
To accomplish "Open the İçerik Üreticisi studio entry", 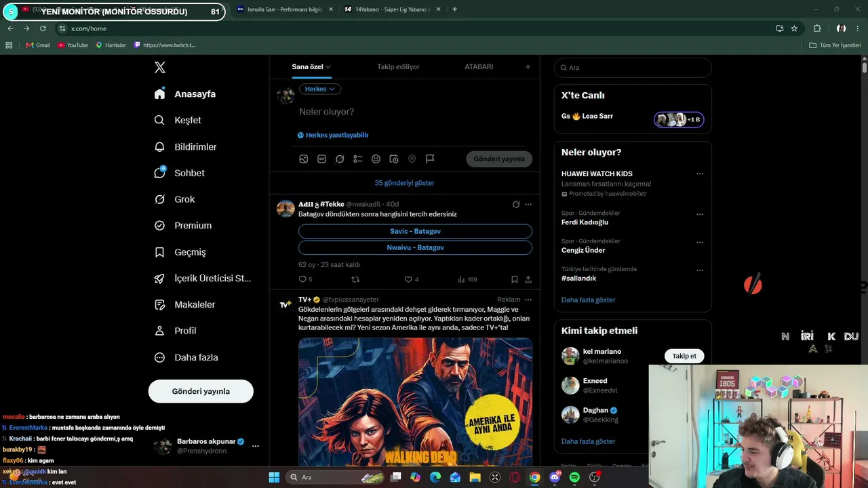I will point(202,279).
